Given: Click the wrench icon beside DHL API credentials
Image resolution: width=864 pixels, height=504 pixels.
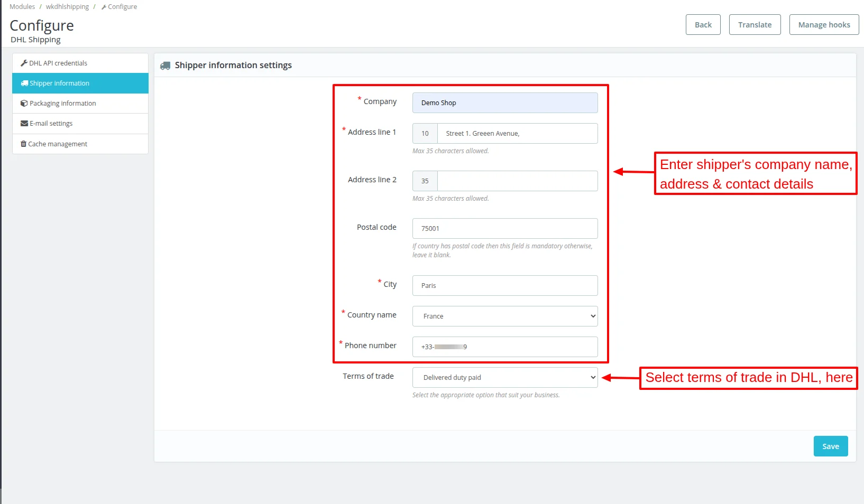Looking at the screenshot, I should coord(24,63).
